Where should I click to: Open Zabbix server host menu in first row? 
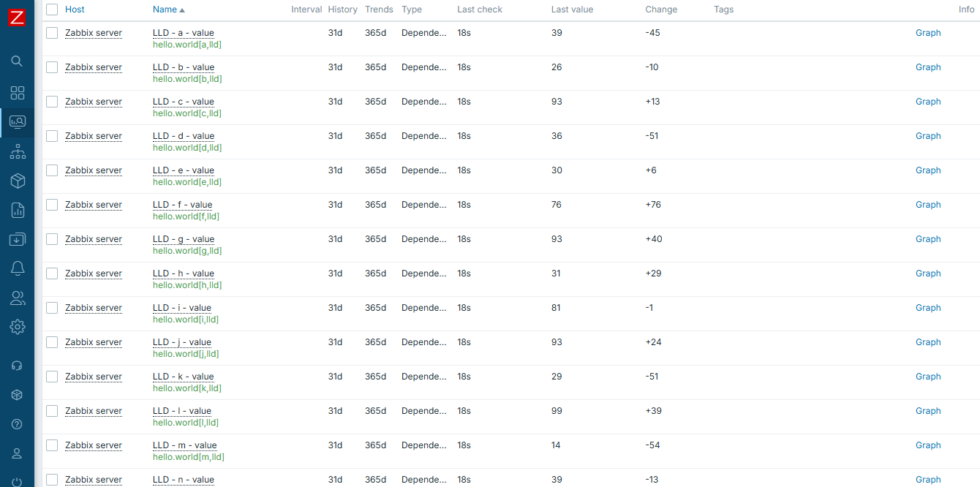[x=94, y=33]
